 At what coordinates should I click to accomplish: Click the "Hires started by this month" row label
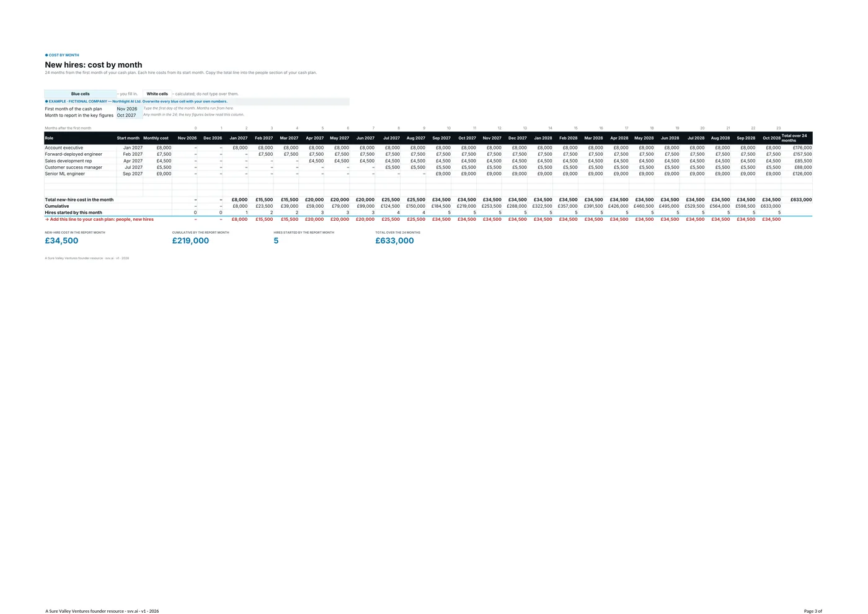pos(73,213)
